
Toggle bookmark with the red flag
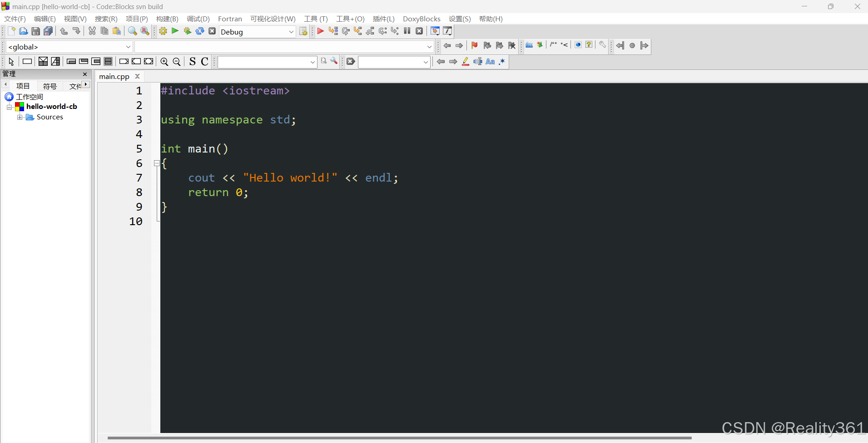tap(474, 45)
